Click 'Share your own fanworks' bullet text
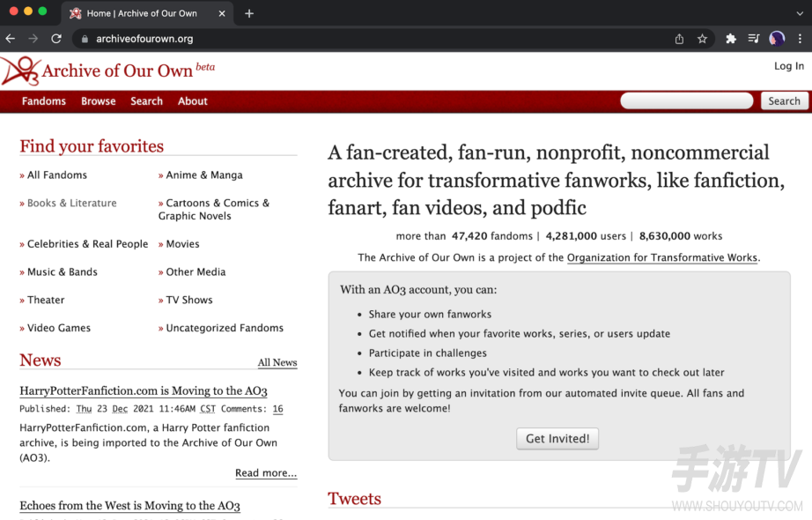The width and height of the screenshot is (812, 520). 430,314
